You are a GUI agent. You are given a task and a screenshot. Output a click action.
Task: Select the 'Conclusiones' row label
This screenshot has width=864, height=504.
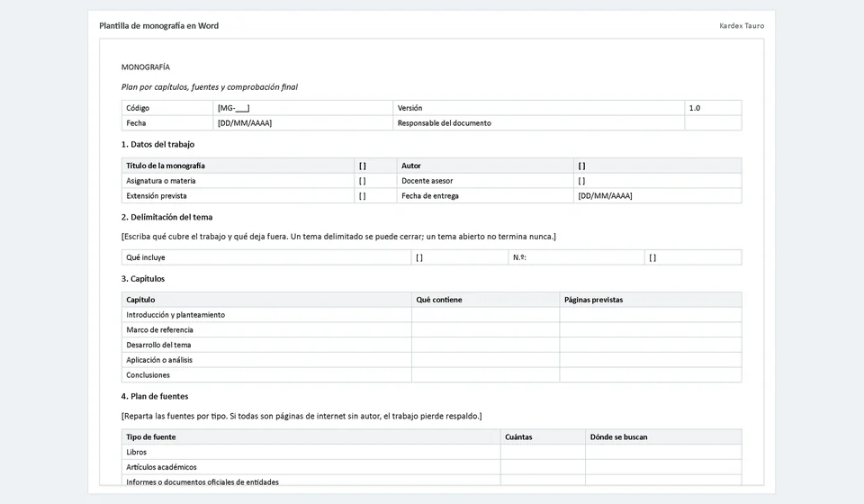tap(148, 375)
